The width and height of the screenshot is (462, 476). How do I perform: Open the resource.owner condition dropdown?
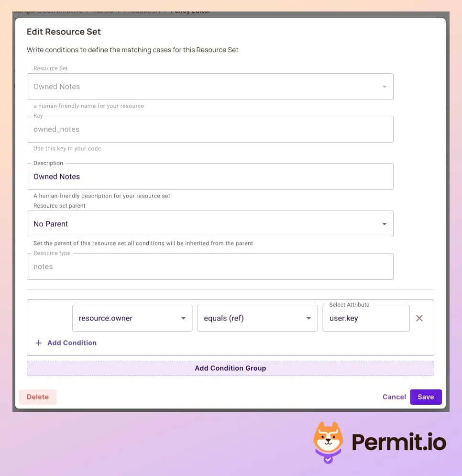point(132,318)
